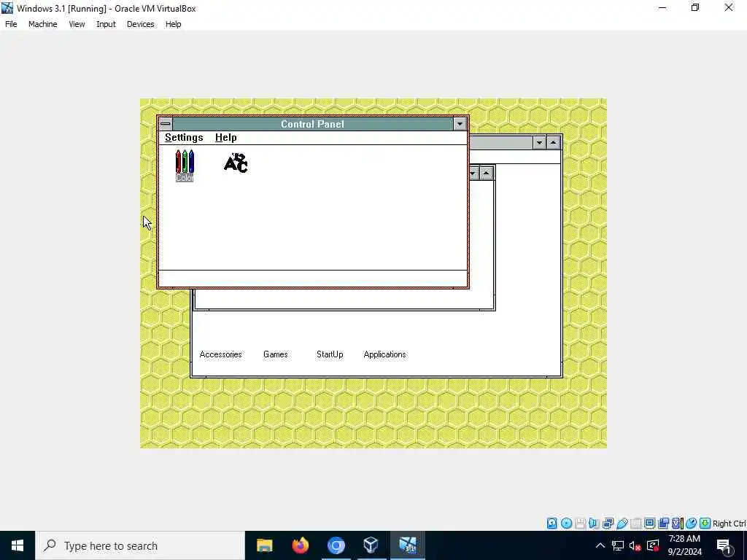
Task: Click the Main group window's down arrow
Action: point(473,174)
